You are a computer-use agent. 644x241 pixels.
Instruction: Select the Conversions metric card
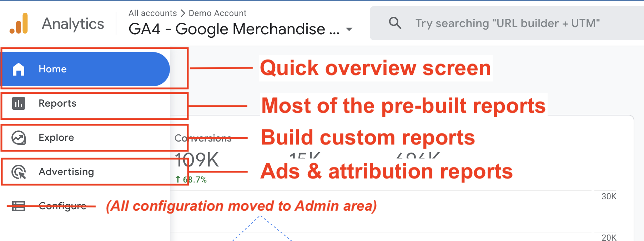(203, 138)
